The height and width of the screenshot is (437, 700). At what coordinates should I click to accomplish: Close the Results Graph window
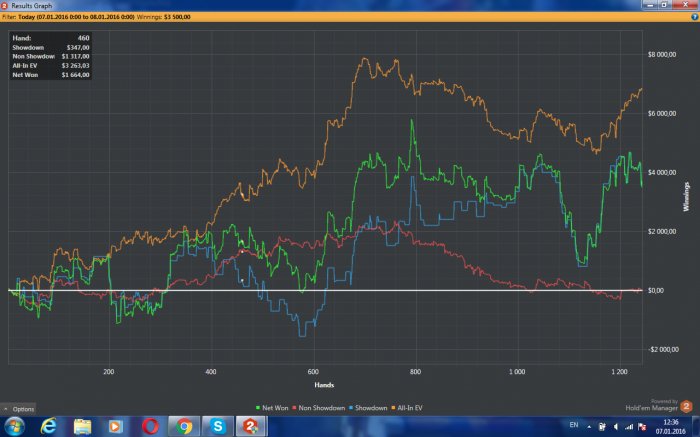686,4
